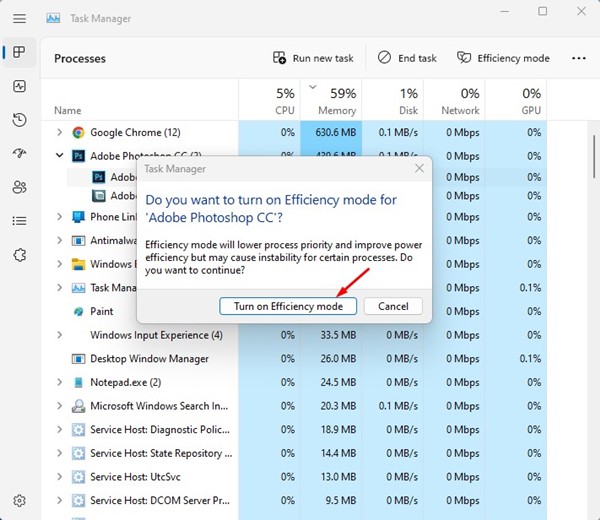Click End task in the toolbar
The image size is (600, 520).
coord(407,58)
